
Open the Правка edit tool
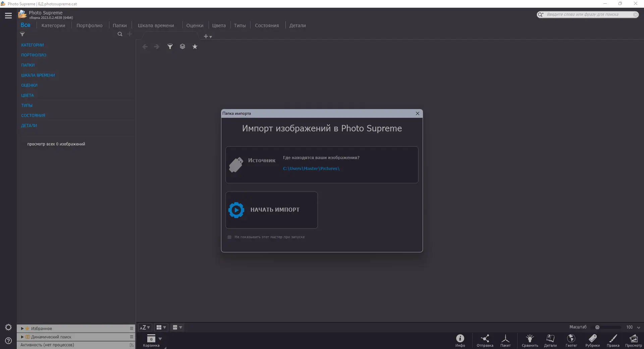[x=613, y=340]
